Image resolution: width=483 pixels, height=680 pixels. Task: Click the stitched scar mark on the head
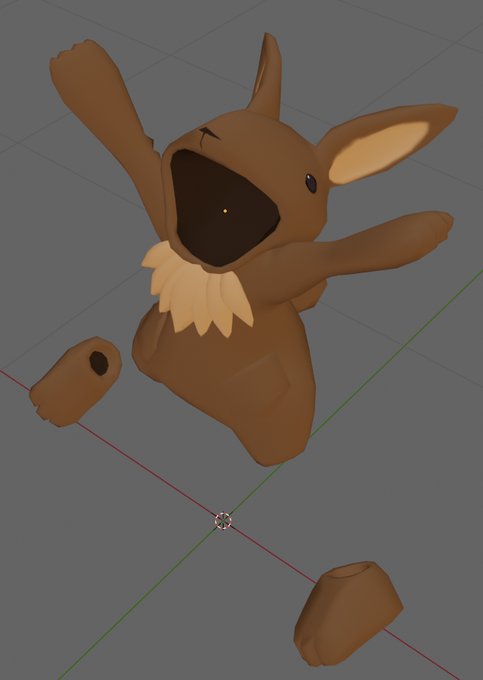[x=209, y=136]
